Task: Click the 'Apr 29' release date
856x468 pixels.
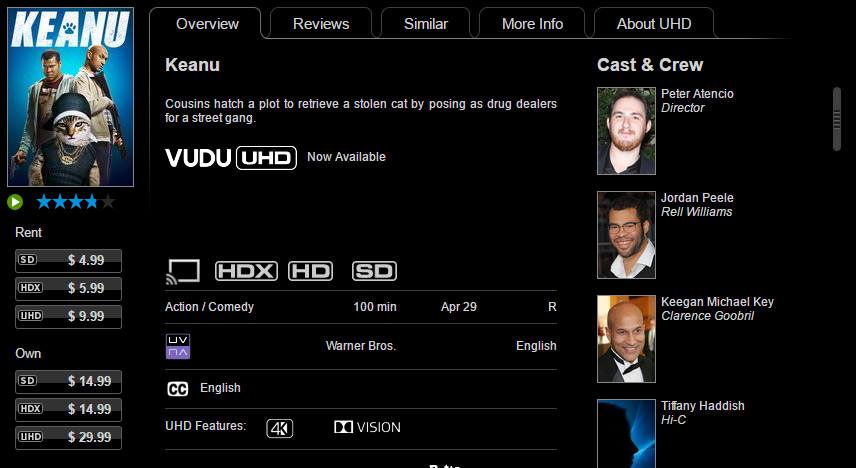Action: (459, 307)
